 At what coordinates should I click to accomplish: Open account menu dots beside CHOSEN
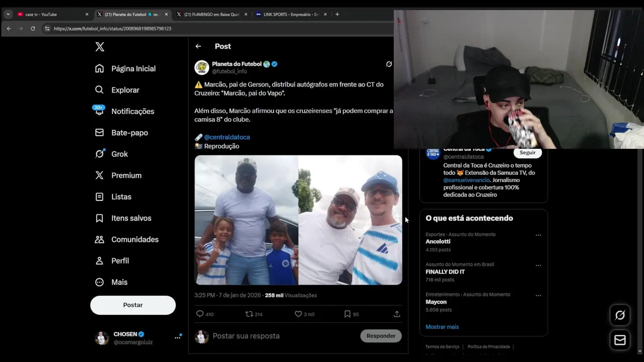point(178,338)
